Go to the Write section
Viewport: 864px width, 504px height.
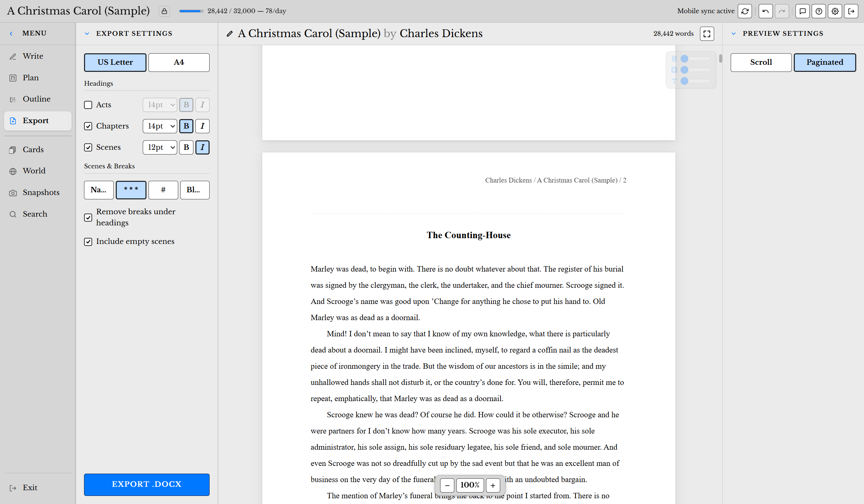click(x=38, y=56)
